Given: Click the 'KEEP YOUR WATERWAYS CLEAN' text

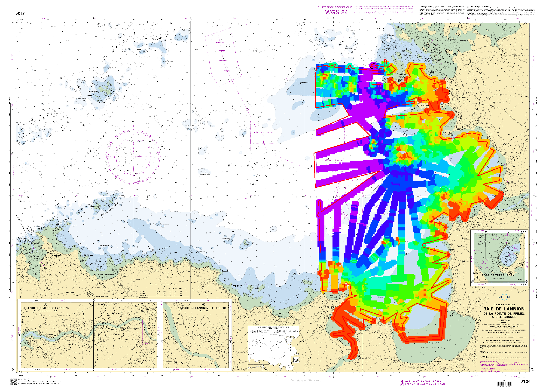Looking at the screenshot, I should coord(425,384).
